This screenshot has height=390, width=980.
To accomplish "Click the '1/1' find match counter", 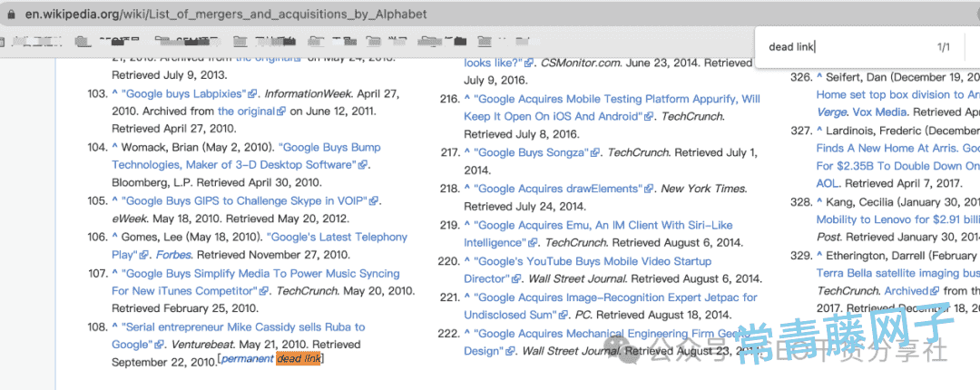I will [943, 47].
